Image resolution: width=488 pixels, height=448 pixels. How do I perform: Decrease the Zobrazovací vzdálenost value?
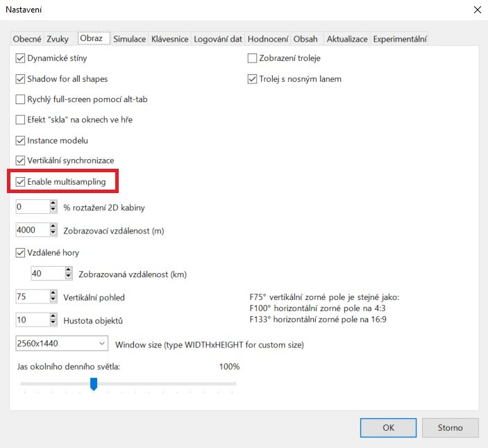coord(53,233)
